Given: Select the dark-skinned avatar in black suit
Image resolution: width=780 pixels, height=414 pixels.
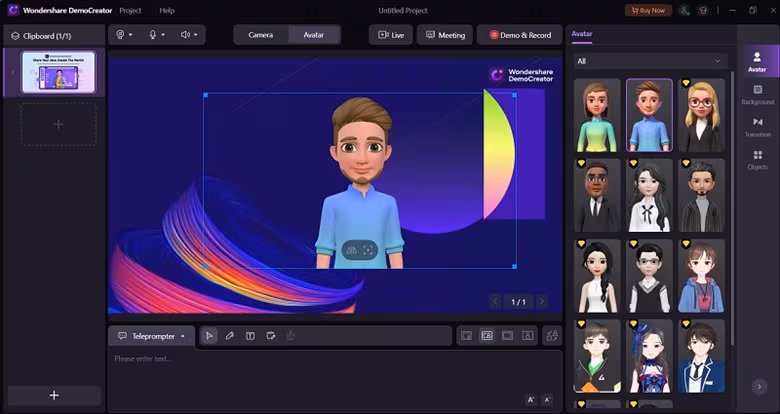Looking at the screenshot, I should coord(597,195).
